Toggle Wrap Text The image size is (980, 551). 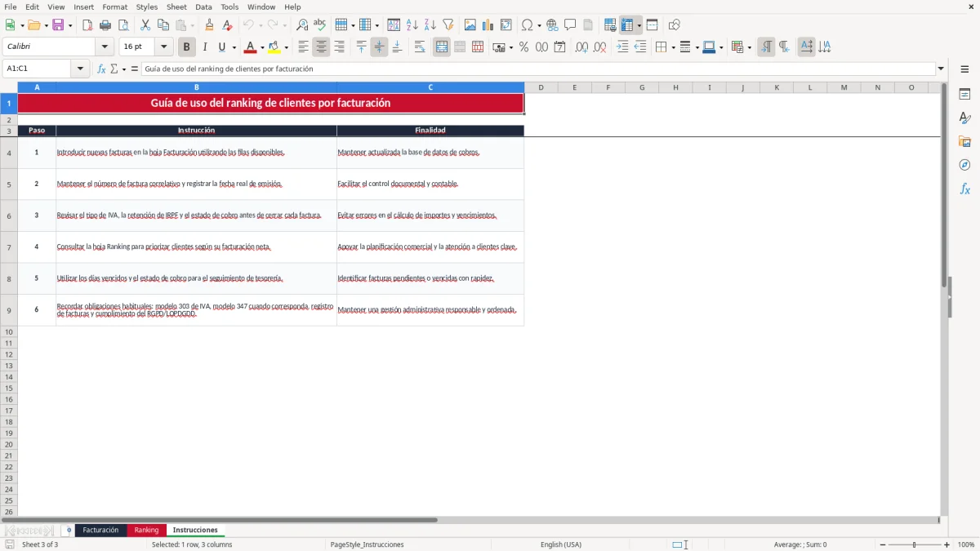pyautogui.click(x=419, y=47)
